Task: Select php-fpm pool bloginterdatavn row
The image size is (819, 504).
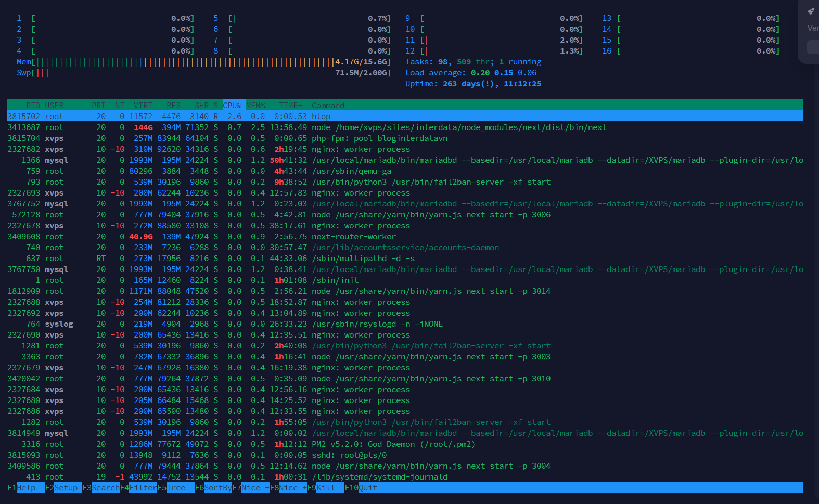Action: coord(405,138)
